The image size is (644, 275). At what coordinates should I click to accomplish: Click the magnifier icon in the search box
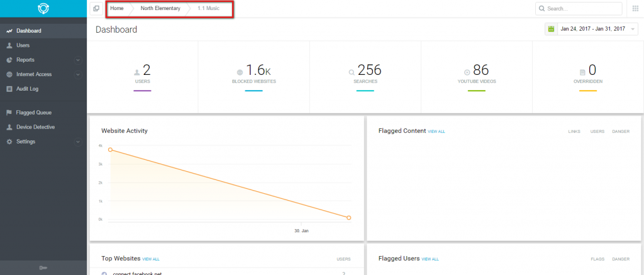pyautogui.click(x=541, y=9)
